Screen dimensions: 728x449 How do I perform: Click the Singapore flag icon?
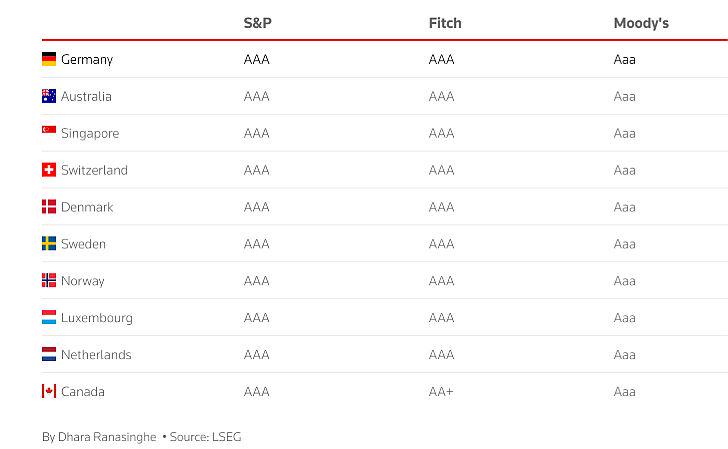pyautogui.click(x=49, y=132)
